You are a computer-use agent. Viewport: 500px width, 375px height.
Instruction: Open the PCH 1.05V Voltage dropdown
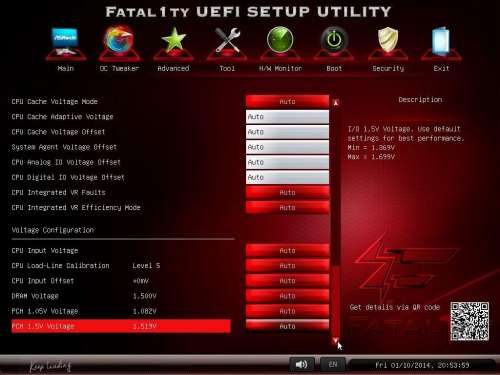tap(287, 311)
